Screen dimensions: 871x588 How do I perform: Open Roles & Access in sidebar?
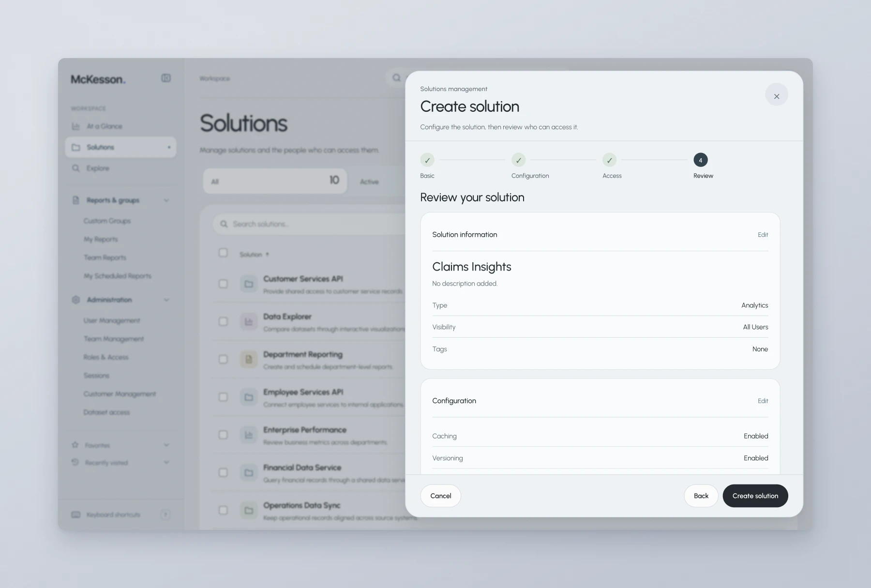click(106, 357)
